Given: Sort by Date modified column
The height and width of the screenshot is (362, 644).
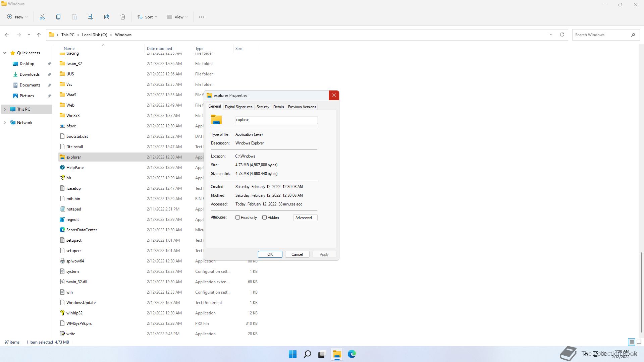Looking at the screenshot, I should (168, 49).
